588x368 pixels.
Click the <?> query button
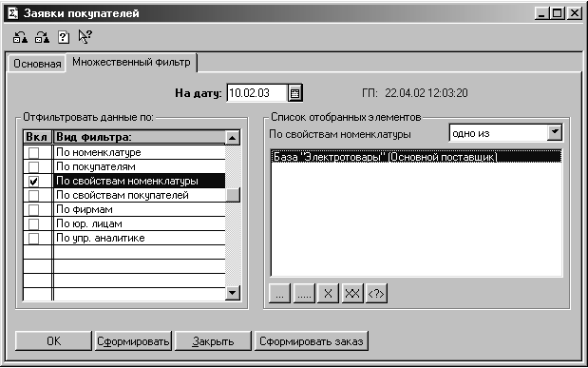pos(376,293)
